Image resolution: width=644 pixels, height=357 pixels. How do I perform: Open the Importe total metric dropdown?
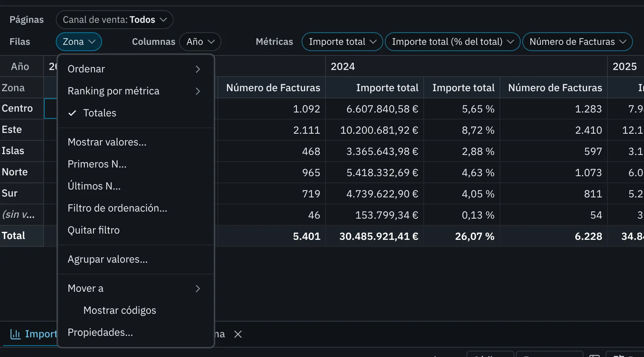click(342, 42)
